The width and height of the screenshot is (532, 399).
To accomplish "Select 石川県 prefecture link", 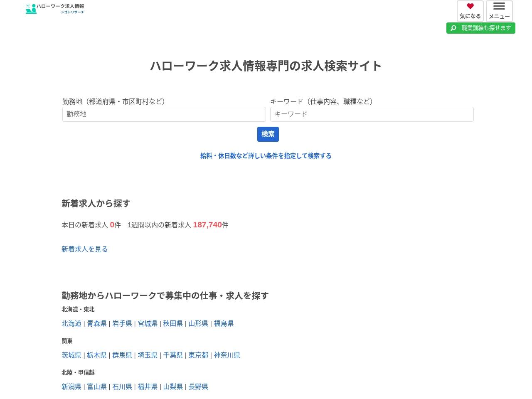I will point(122,387).
